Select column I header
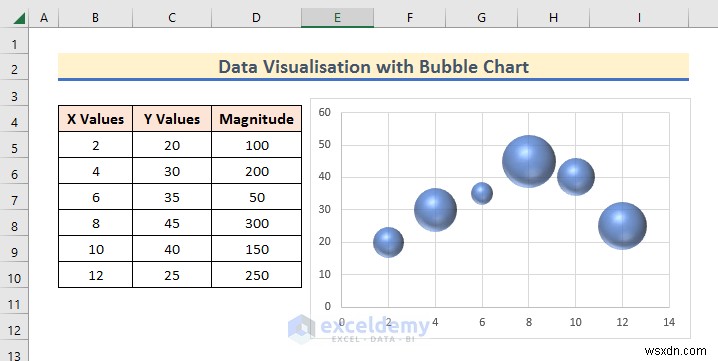 [x=639, y=18]
